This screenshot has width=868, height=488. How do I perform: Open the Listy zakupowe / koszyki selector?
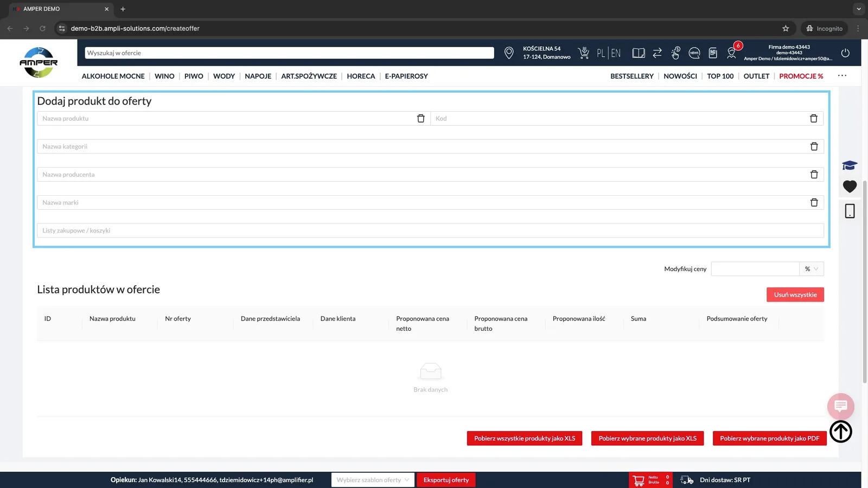click(x=430, y=230)
